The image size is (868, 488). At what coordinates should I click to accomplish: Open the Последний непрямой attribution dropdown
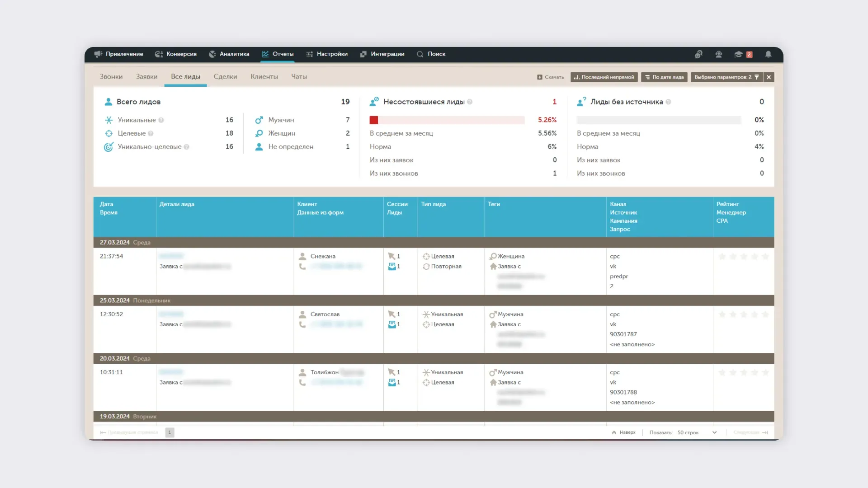pyautogui.click(x=604, y=77)
